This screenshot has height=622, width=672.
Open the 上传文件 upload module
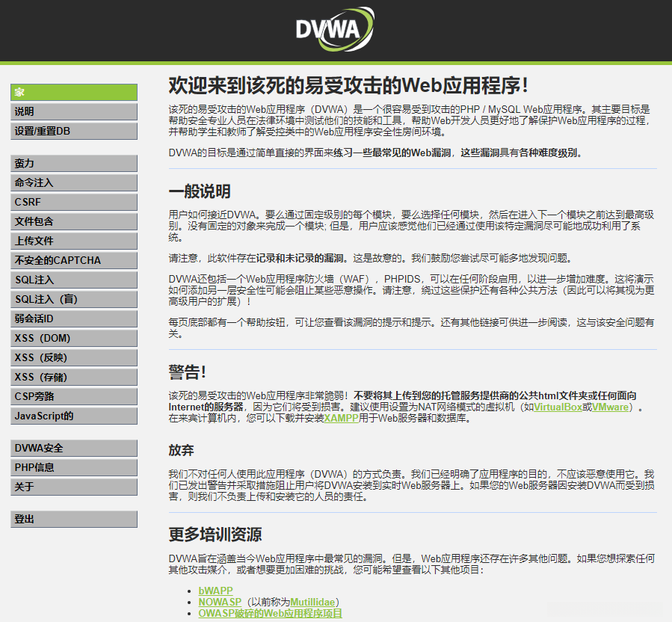coord(74,241)
